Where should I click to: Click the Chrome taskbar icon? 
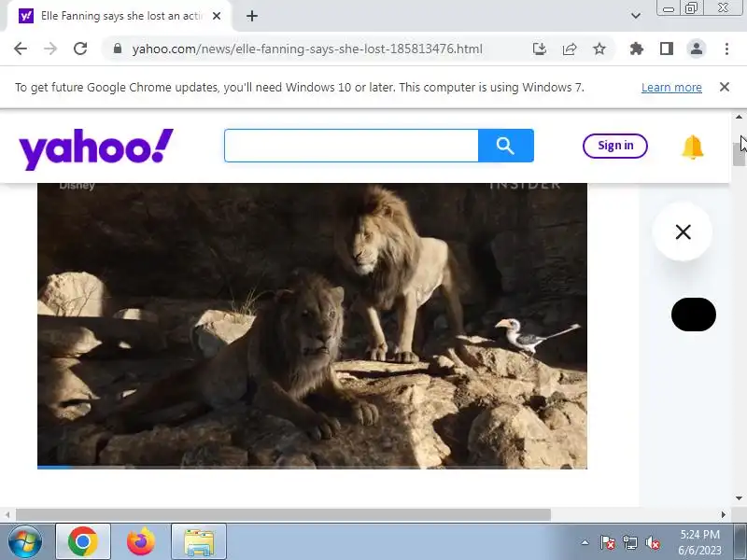tap(83, 542)
